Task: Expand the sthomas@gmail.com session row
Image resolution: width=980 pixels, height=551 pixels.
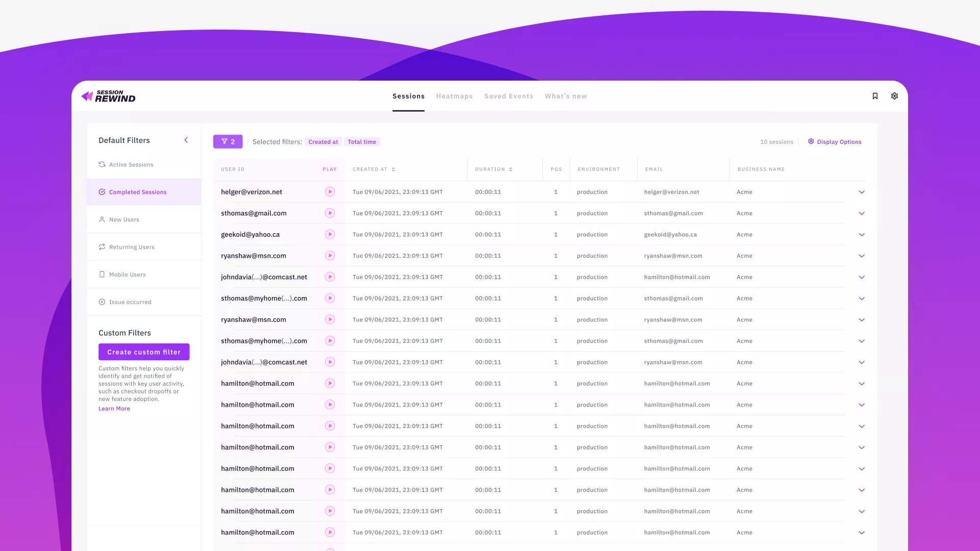Action: tap(862, 213)
